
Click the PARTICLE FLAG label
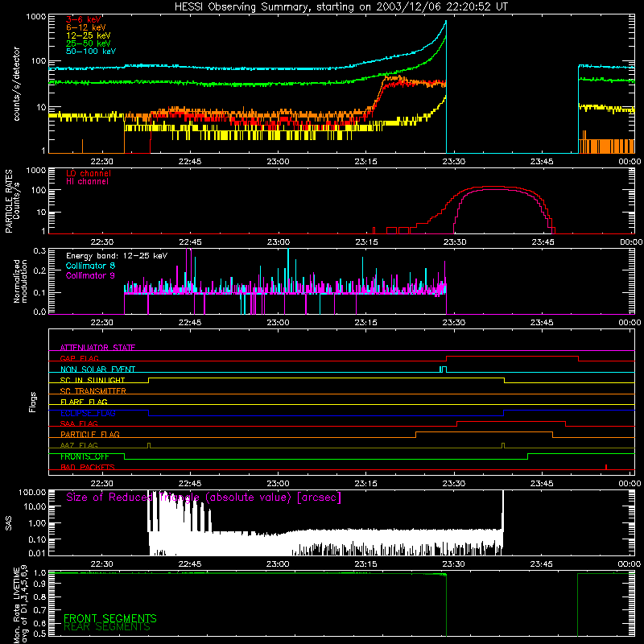tap(90, 435)
